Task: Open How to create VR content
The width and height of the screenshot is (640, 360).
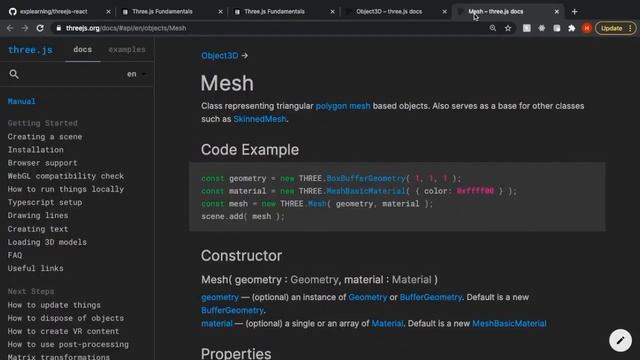Action: tap(63, 331)
